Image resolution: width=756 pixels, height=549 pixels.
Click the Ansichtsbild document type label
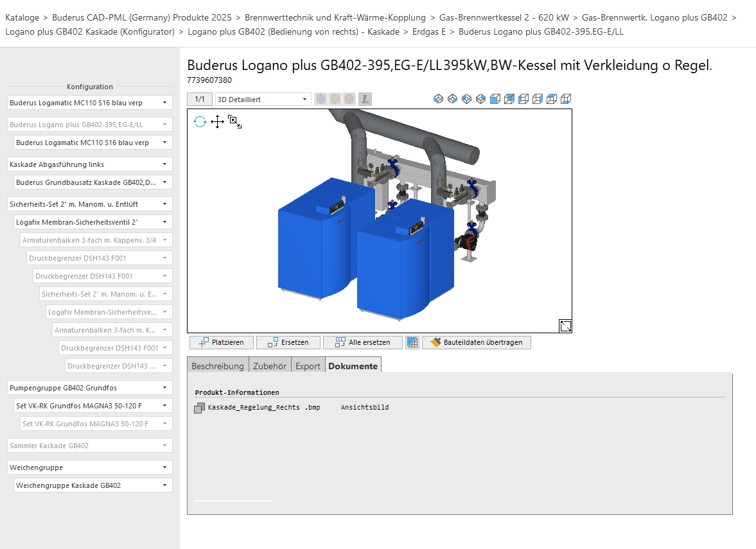[364, 407]
